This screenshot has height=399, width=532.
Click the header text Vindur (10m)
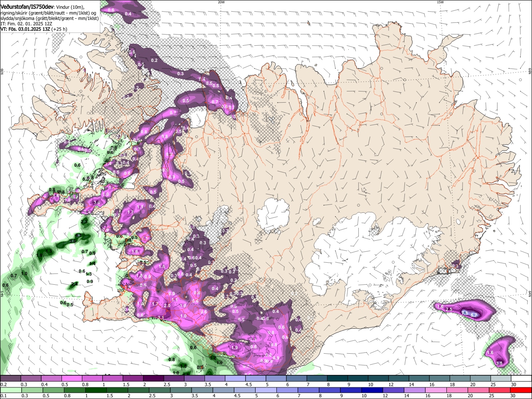pos(70,7)
